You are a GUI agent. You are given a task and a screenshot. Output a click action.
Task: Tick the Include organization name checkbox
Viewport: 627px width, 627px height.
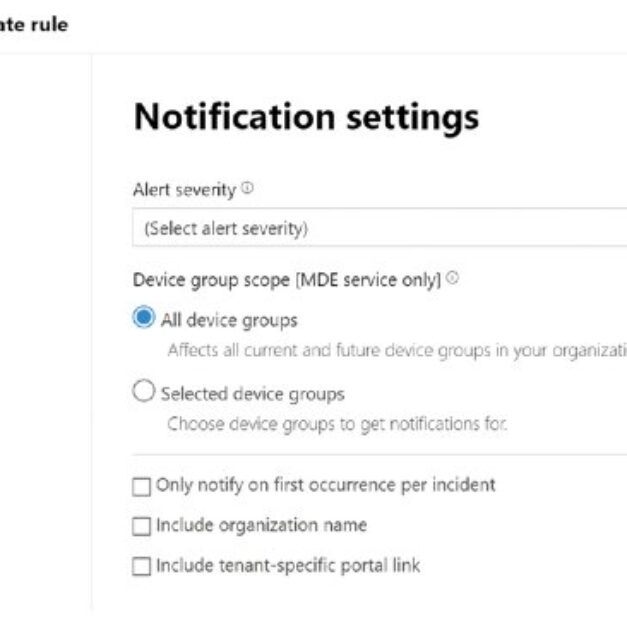141,526
